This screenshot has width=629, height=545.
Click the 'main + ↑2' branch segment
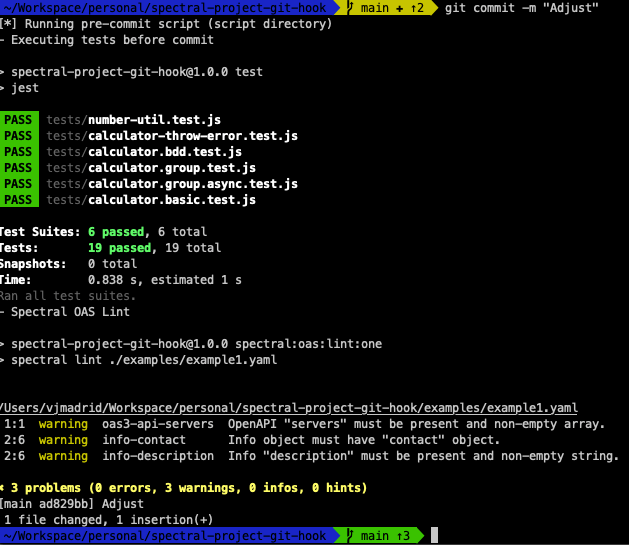385,8
